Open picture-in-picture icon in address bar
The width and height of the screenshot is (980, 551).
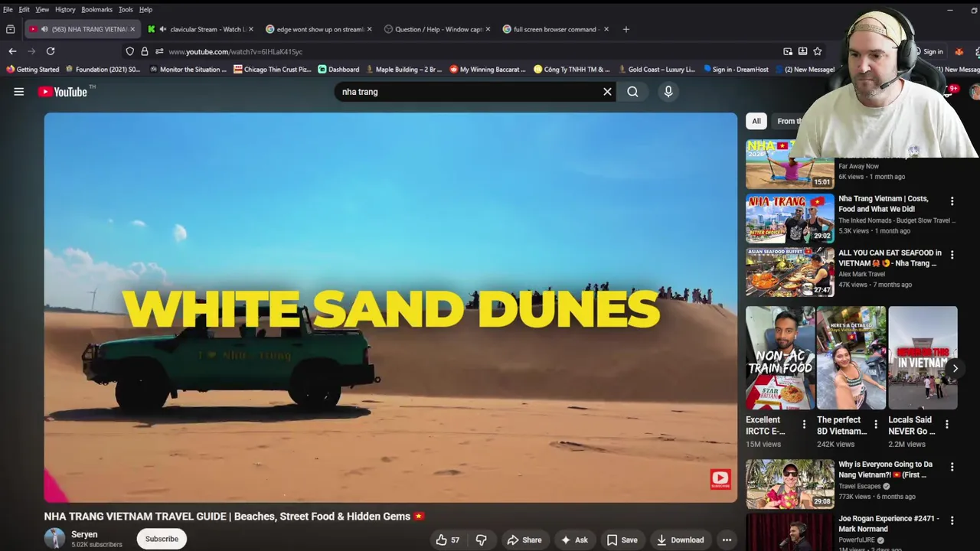tap(788, 51)
